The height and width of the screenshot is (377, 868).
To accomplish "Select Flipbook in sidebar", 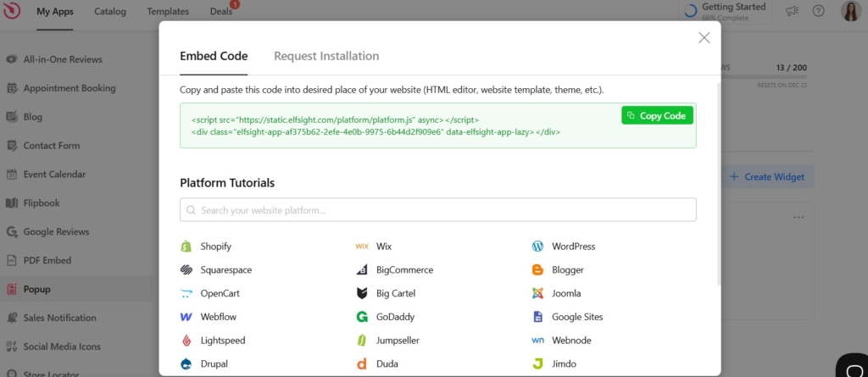I will coord(42,203).
